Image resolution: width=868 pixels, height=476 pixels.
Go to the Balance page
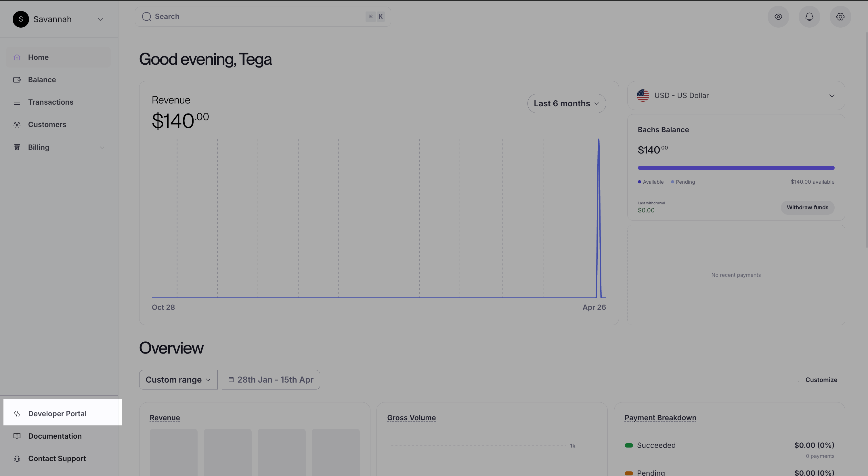58,80
